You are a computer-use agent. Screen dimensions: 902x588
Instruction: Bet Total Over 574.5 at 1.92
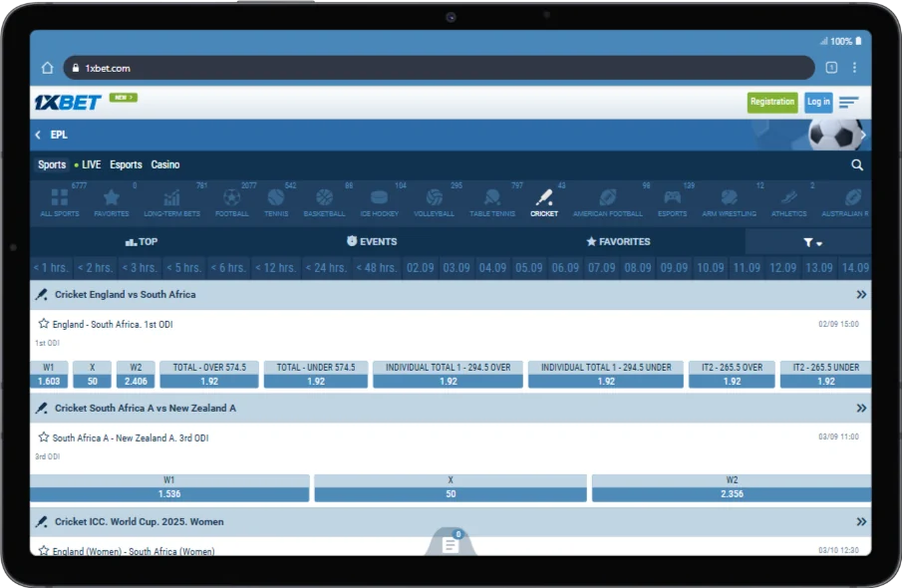coord(209,375)
